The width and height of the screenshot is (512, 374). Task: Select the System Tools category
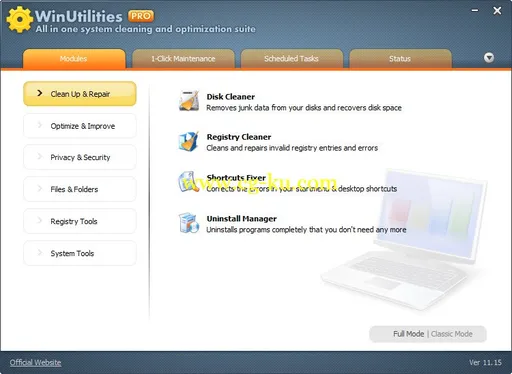(x=80, y=253)
